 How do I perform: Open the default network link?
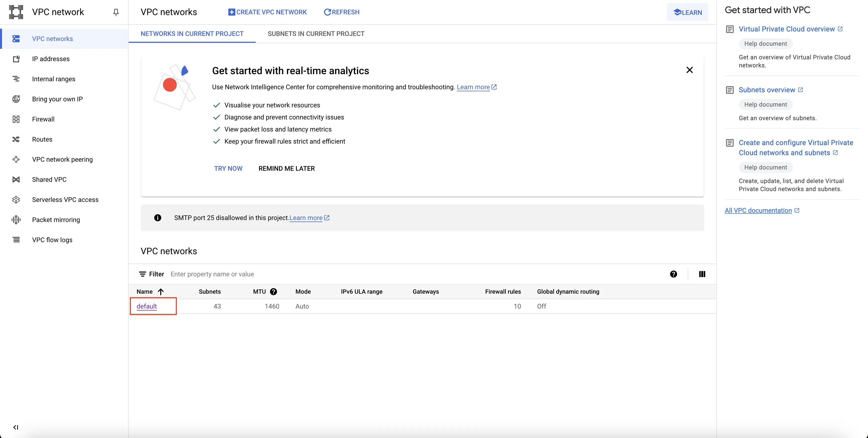147,306
